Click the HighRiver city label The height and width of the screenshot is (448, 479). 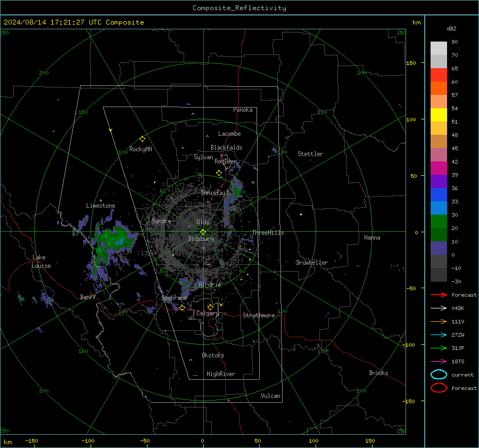tap(221, 374)
